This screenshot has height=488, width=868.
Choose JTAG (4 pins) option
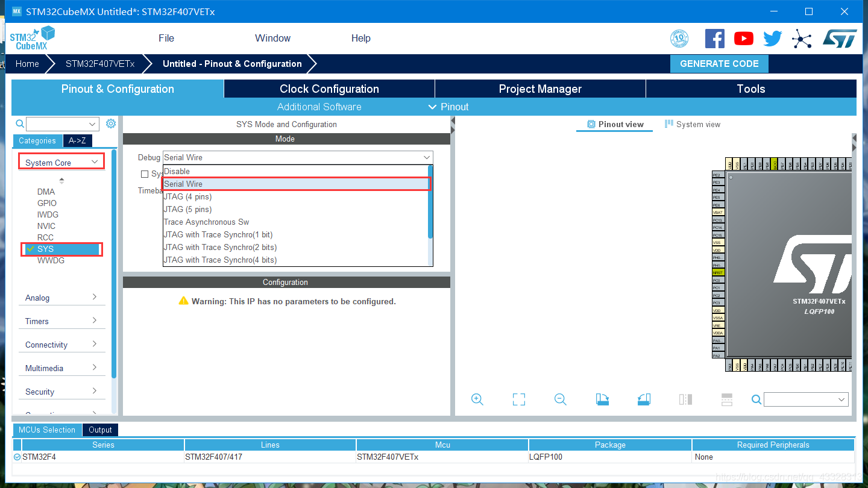pyautogui.click(x=295, y=196)
